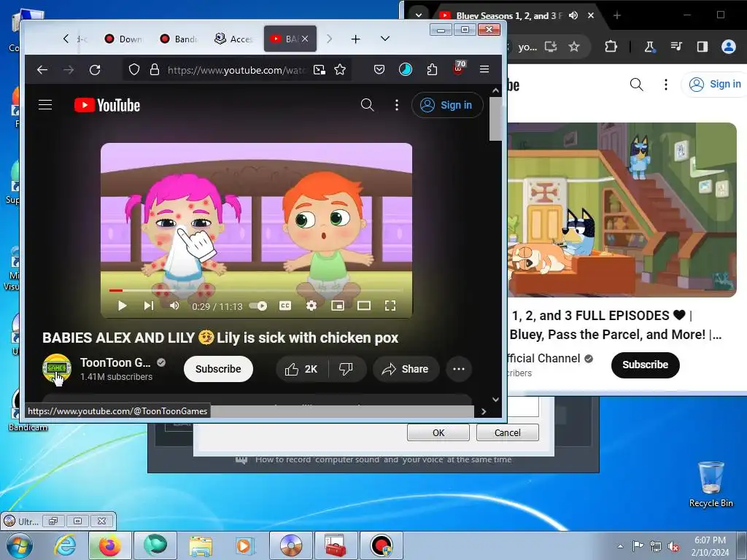Toggle autoplay switch in player
747x560 pixels.
[259, 306]
